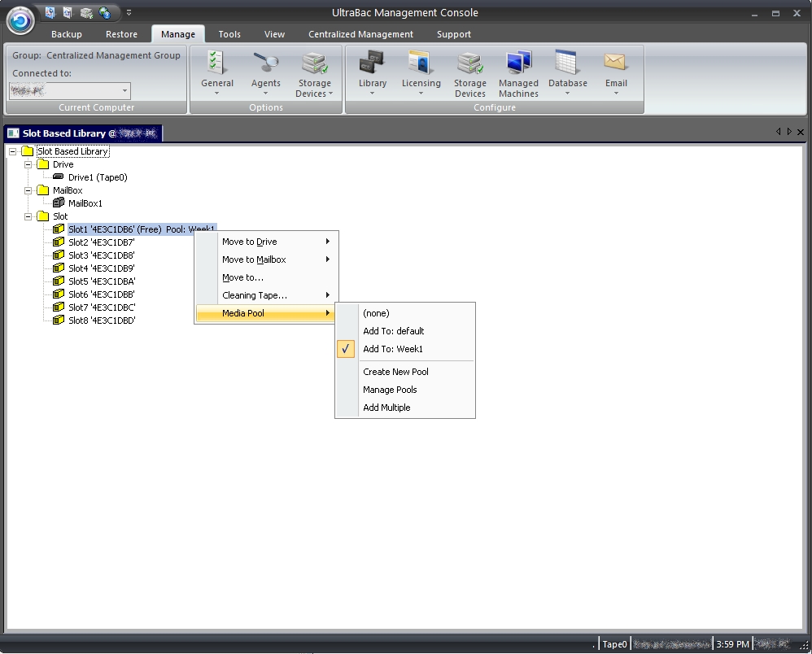
Task: Click the tape icon beside Slot3
Action: [59, 255]
